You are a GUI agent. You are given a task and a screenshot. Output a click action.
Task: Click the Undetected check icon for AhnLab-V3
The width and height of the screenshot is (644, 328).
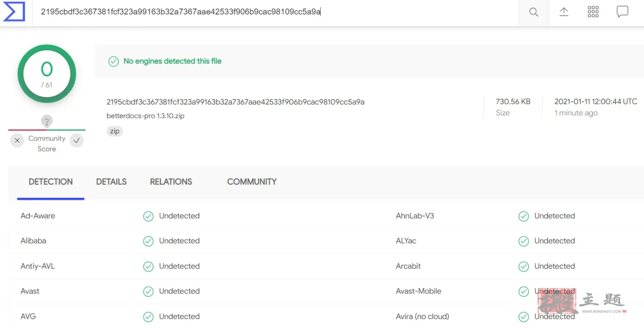click(523, 216)
